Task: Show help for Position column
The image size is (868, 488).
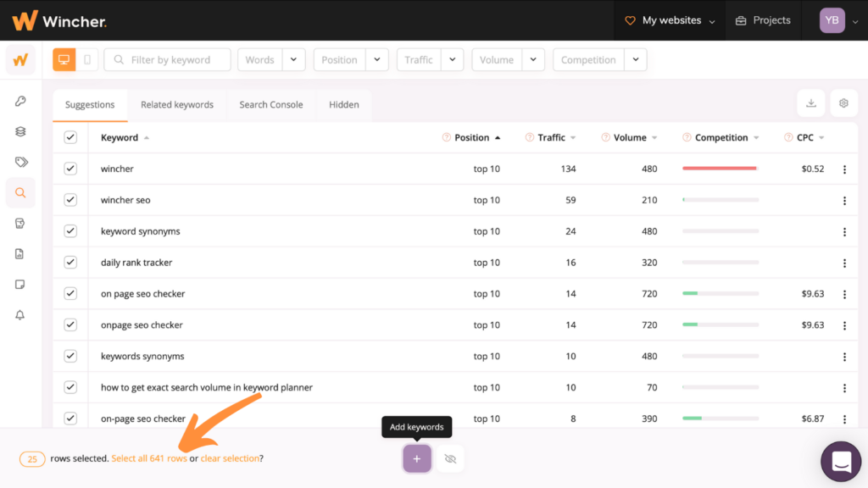Action: point(447,137)
